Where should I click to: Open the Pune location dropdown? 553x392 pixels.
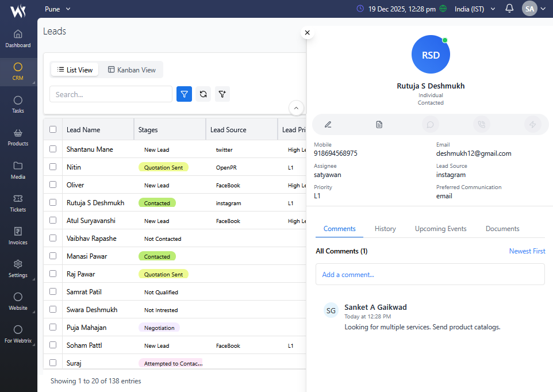click(57, 9)
